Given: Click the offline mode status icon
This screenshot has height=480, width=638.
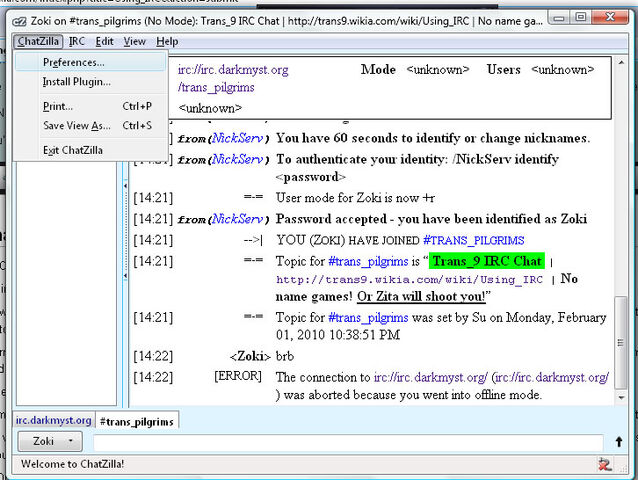Looking at the screenshot, I should click(x=605, y=464).
